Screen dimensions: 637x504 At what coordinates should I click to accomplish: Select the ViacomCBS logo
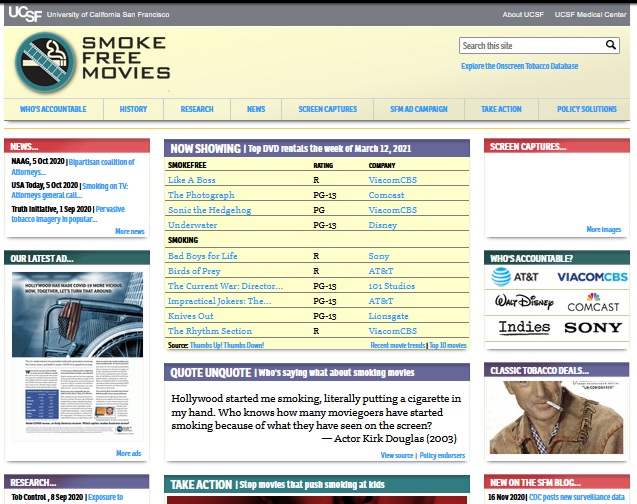click(591, 276)
